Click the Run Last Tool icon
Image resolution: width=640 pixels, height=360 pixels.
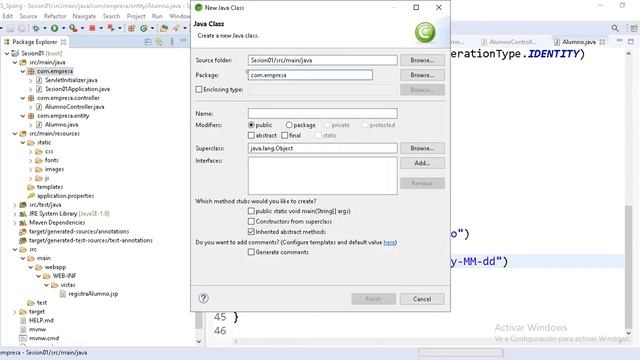(73, 28)
